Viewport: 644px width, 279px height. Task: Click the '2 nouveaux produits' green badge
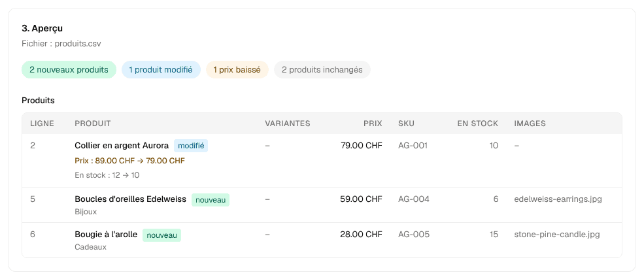(x=69, y=70)
